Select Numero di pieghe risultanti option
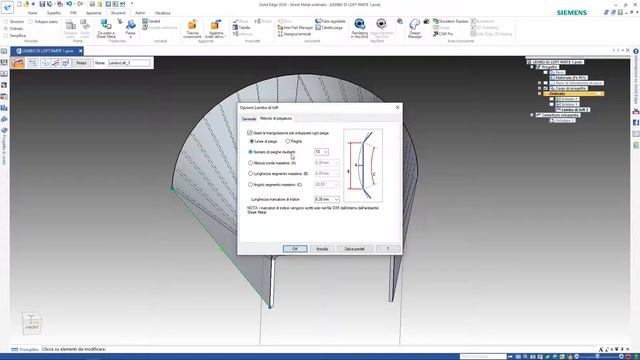Viewport: 640px width, 360px height. tap(250, 152)
